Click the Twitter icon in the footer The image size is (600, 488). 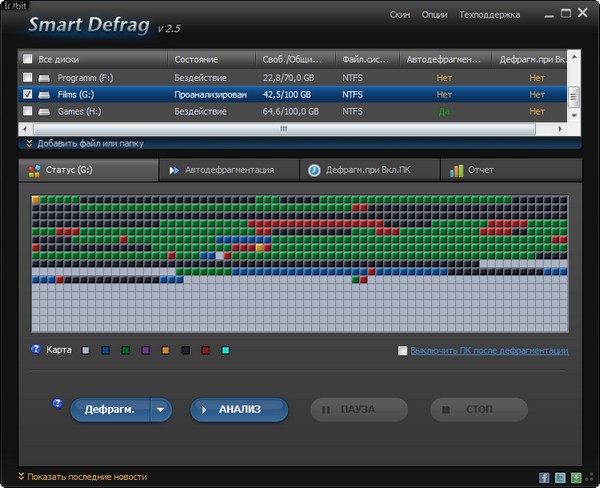tap(561, 478)
